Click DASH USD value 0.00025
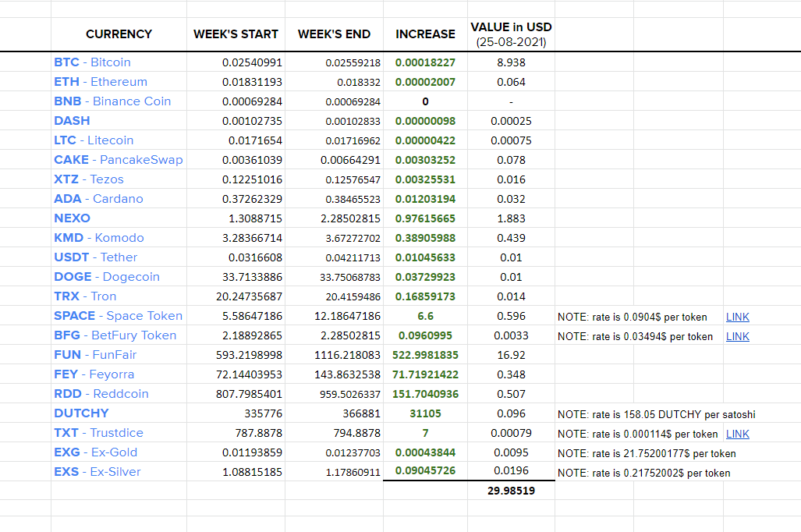 coord(511,121)
